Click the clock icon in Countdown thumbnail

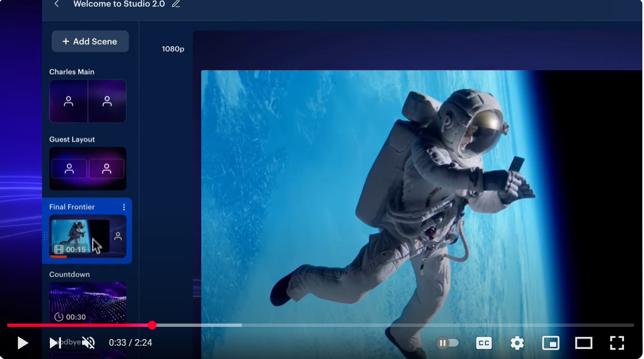59,317
